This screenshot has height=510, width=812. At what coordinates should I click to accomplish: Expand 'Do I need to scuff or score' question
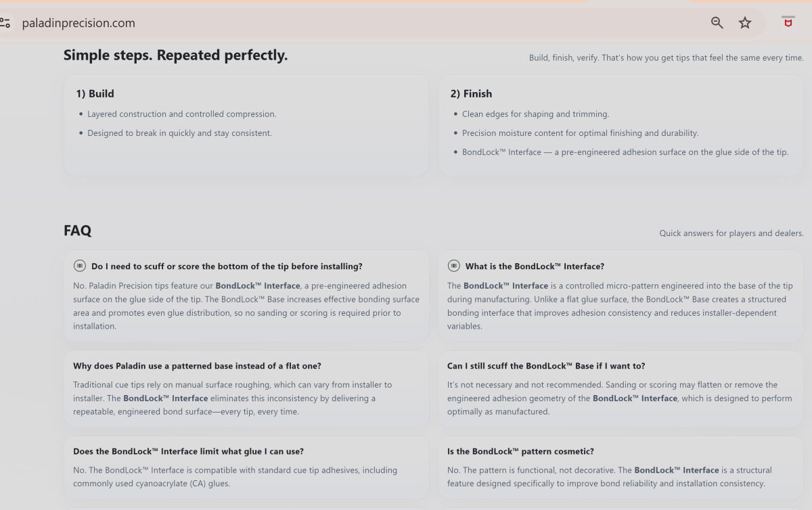227,266
